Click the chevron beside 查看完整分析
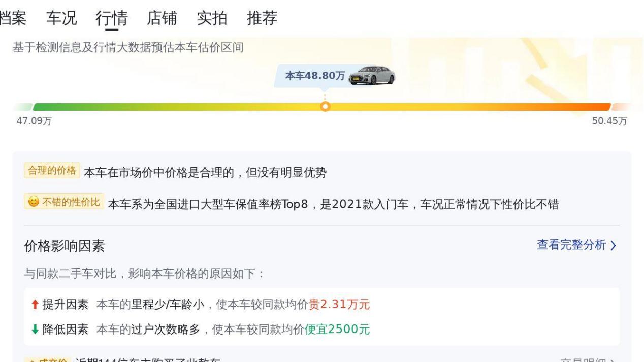Image resolution: width=644 pixels, height=362 pixels. pyautogui.click(x=613, y=246)
